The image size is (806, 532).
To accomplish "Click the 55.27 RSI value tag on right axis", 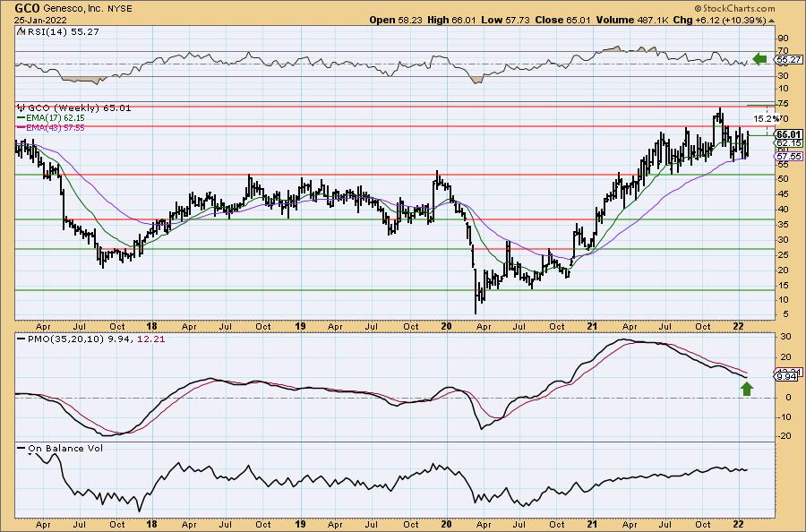I will pos(789,60).
